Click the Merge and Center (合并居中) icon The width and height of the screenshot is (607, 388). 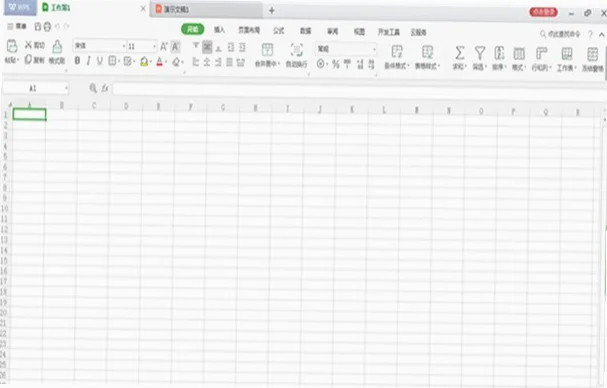pos(267,50)
